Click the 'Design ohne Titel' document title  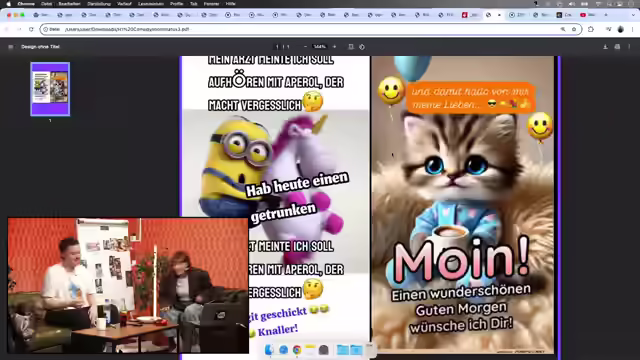[40, 47]
